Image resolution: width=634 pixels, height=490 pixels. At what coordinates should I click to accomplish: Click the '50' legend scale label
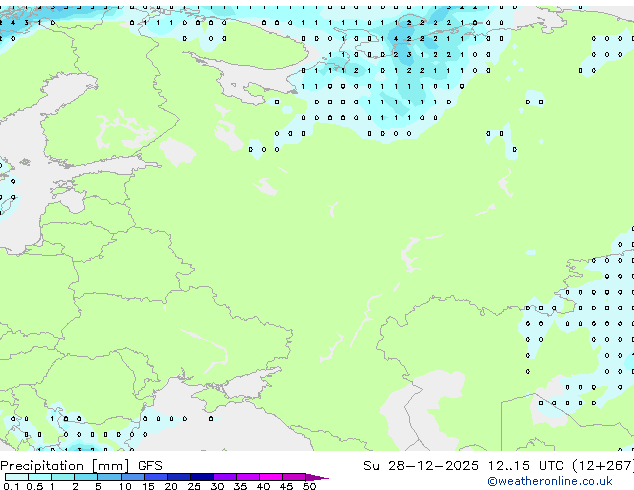(309, 486)
